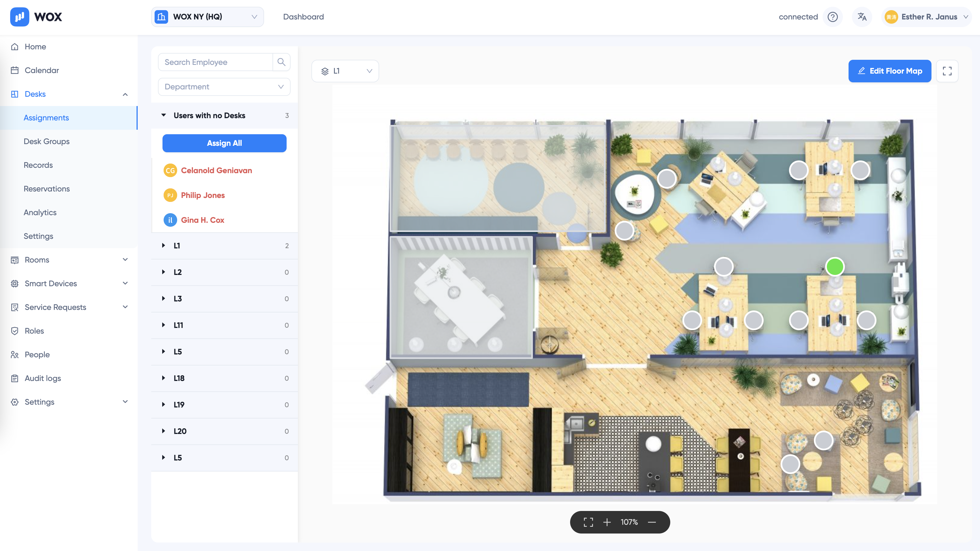Click Gina H. Cox avatar icon
The height and width of the screenshot is (551, 980).
click(x=170, y=220)
